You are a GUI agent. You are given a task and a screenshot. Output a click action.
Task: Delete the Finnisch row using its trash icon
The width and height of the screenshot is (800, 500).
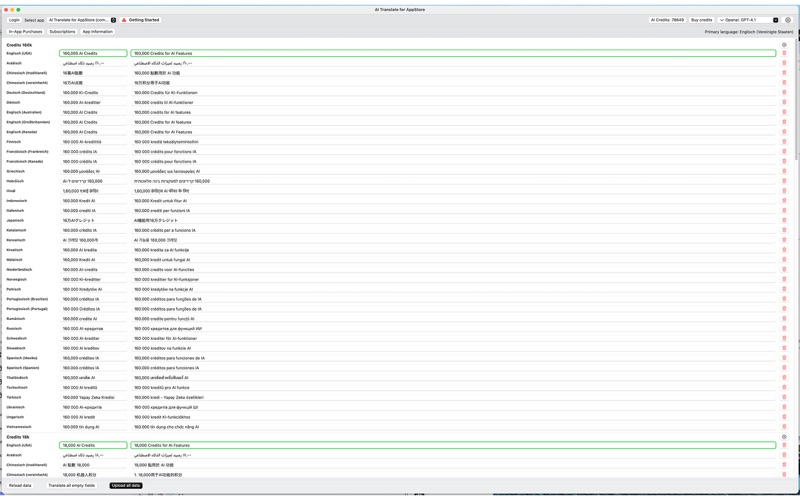click(x=784, y=141)
